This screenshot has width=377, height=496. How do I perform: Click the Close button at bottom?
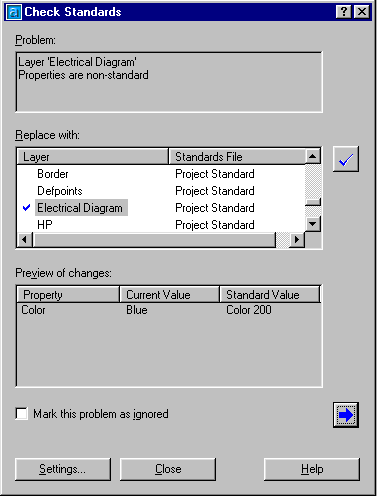click(168, 469)
